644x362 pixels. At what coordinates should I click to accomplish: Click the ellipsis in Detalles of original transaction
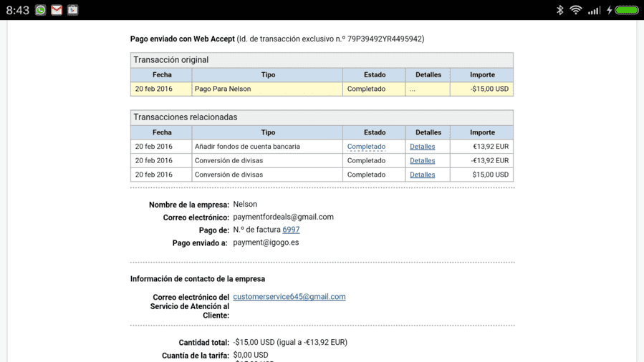413,89
